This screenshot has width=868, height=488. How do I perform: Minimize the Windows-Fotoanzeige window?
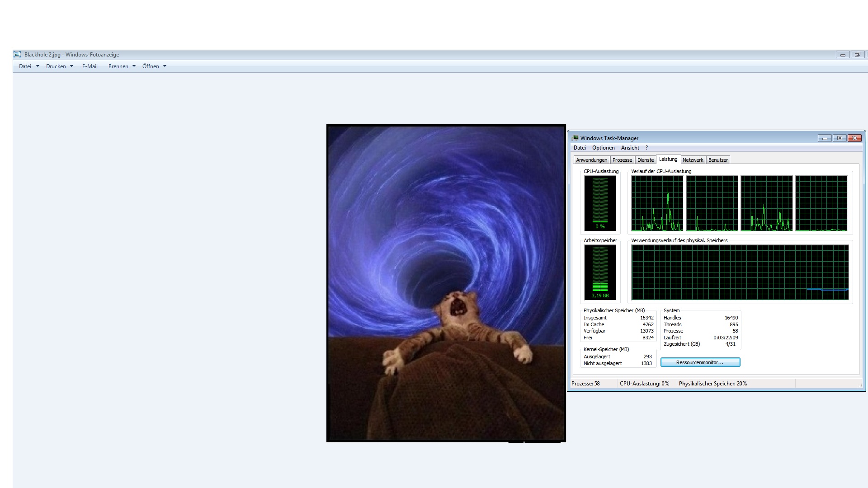point(843,55)
